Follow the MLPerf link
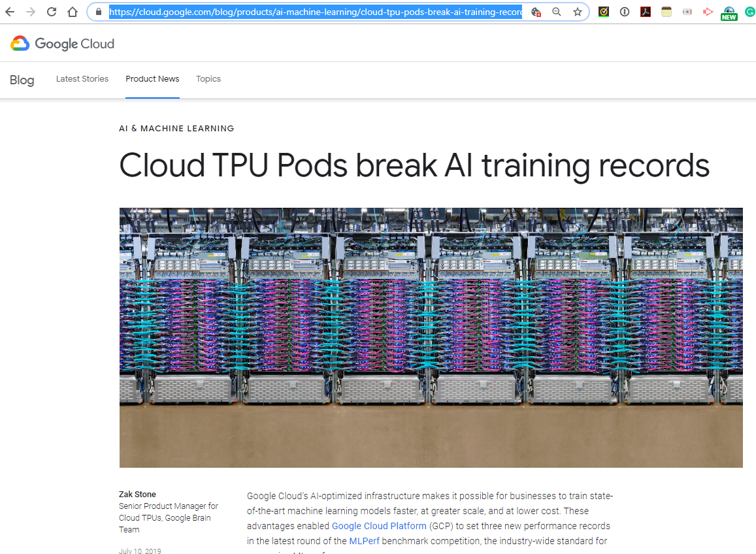The image size is (756, 554). (x=364, y=541)
